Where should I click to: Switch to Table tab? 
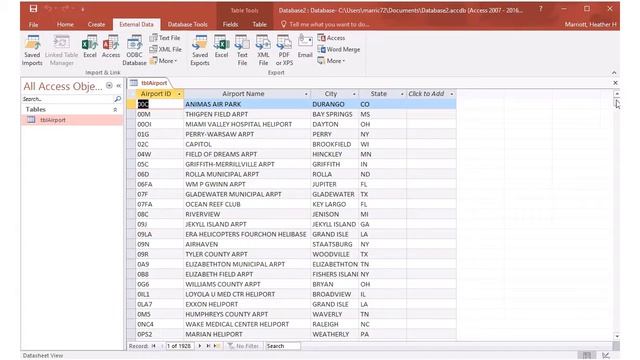pyautogui.click(x=259, y=24)
